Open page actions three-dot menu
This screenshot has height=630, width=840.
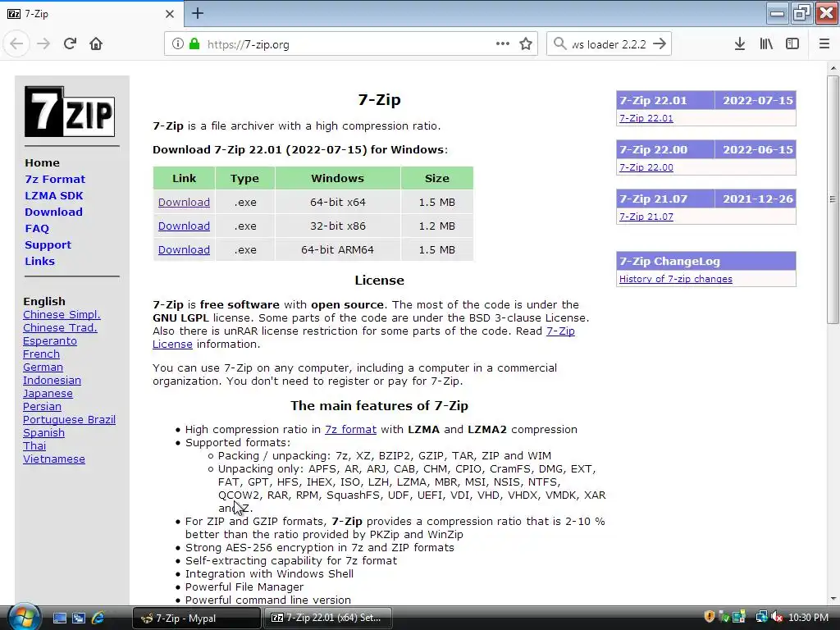[x=503, y=44]
